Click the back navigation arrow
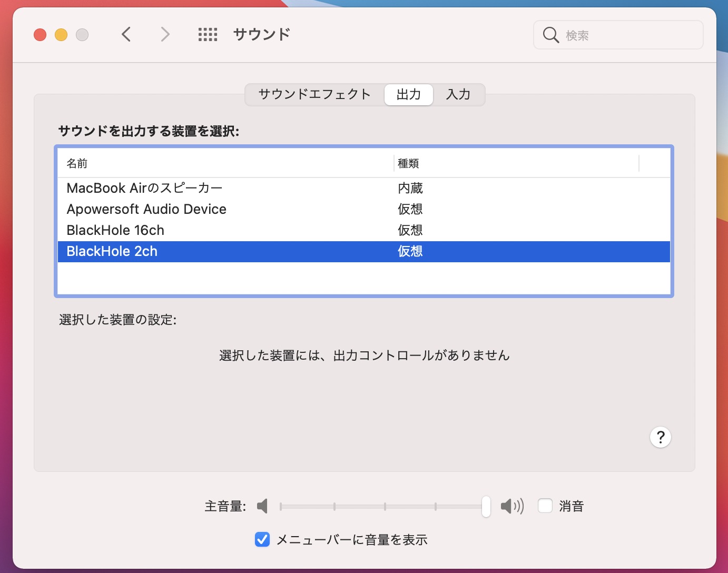The height and width of the screenshot is (573, 728). [126, 35]
